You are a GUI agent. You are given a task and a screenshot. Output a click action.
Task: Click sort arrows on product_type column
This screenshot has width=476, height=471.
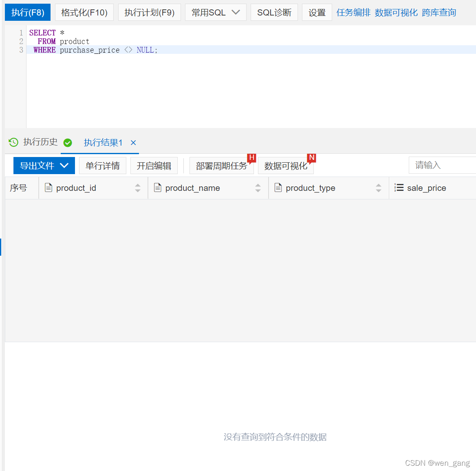pyautogui.click(x=378, y=188)
